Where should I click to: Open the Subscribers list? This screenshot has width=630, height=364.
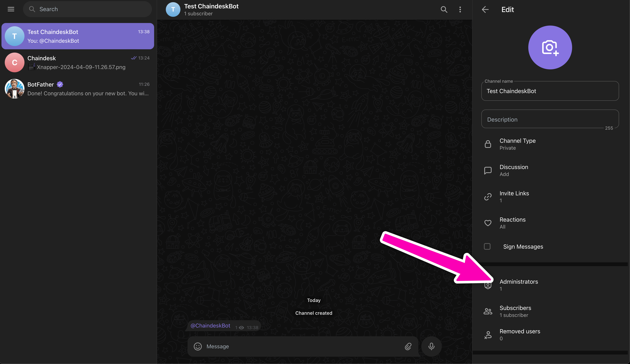pyautogui.click(x=515, y=311)
